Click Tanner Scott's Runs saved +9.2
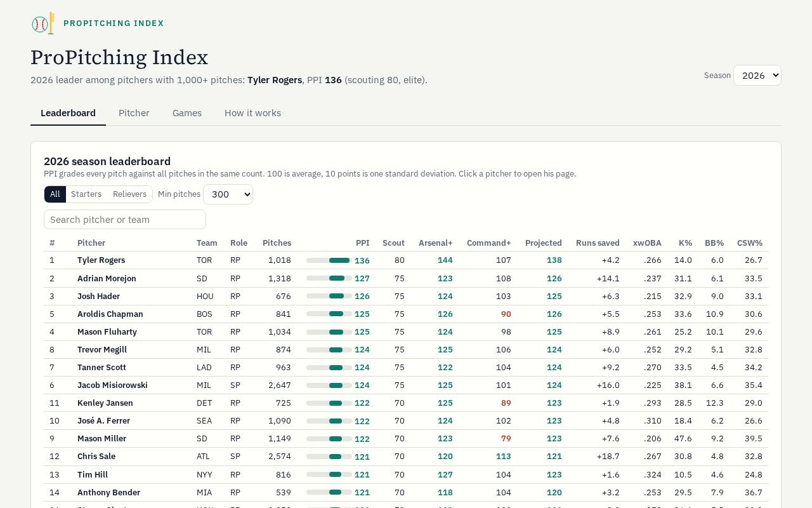812x508 pixels. pos(610,367)
